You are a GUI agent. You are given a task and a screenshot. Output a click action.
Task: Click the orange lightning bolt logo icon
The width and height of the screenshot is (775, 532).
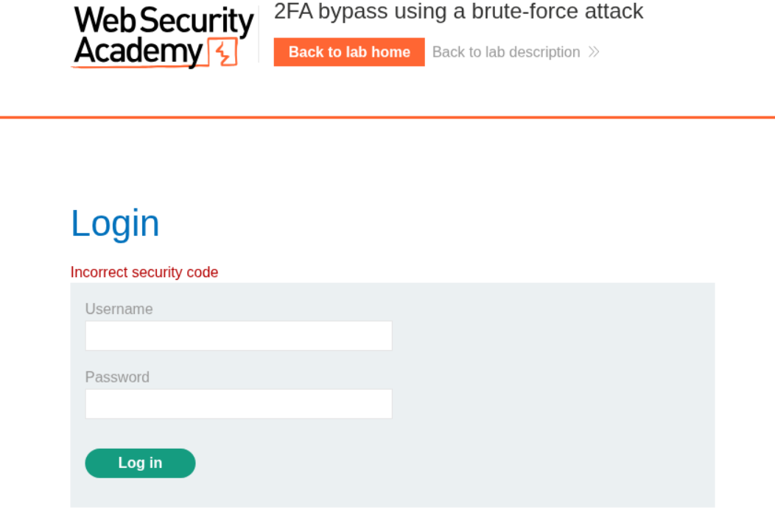click(x=223, y=53)
